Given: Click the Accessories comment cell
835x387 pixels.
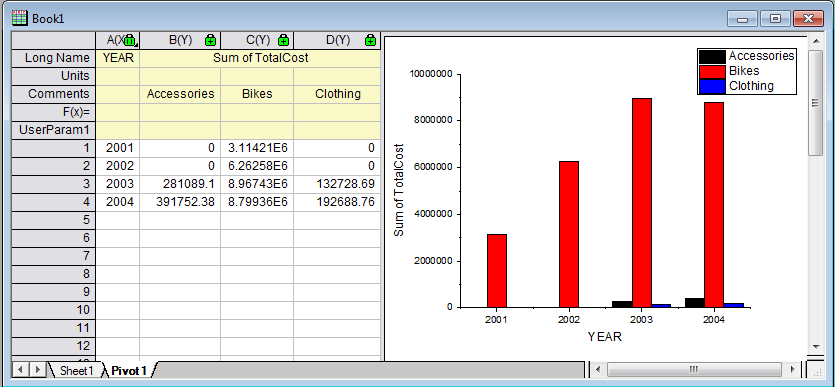Looking at the screenshot, I should (180, 94).
